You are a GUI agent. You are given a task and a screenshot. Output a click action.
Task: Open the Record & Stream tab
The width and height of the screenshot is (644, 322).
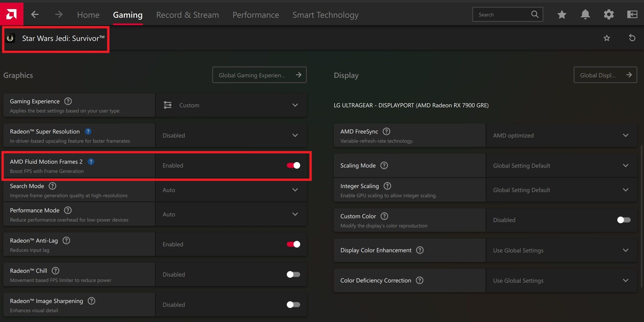point(187,15)
